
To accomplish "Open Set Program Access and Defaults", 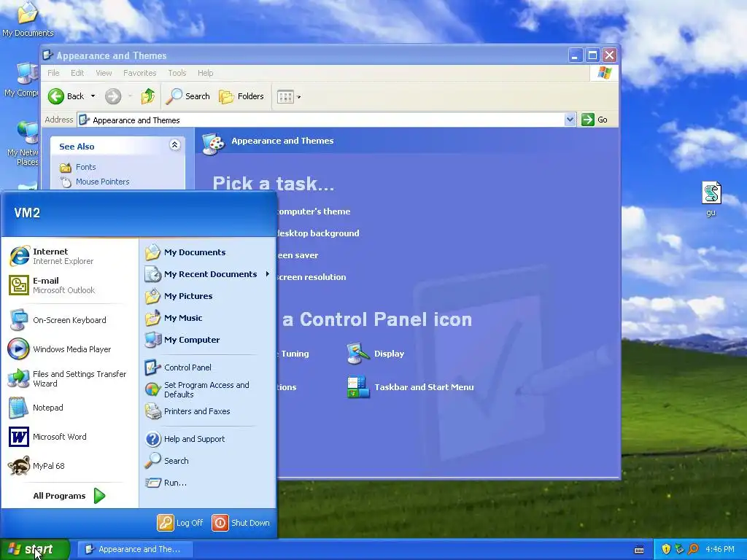I will (x=197, y=389).
